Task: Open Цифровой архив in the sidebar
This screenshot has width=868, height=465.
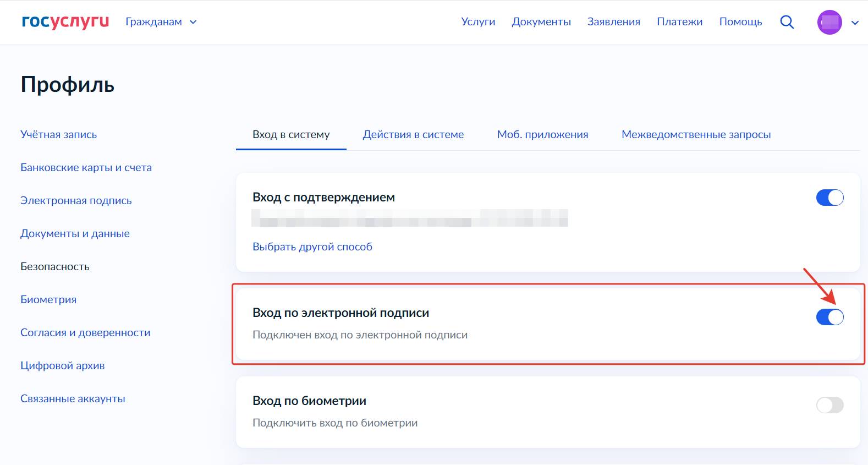Action: (62, 365)
